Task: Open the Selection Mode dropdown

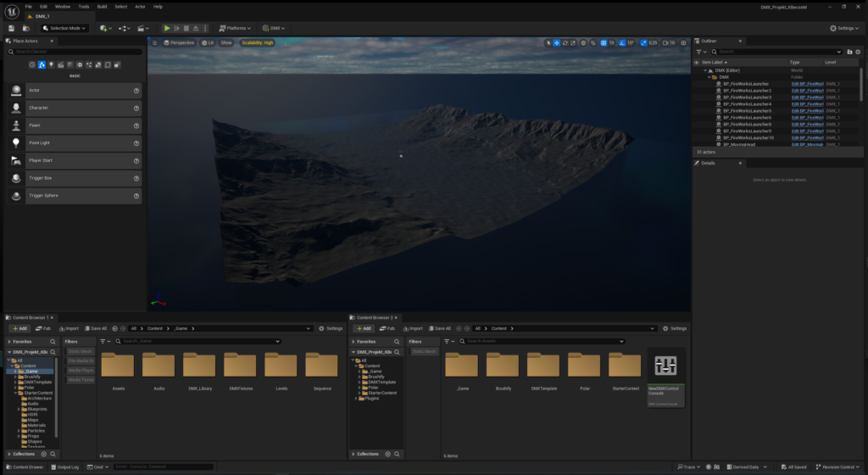Action: click(64, 28)
